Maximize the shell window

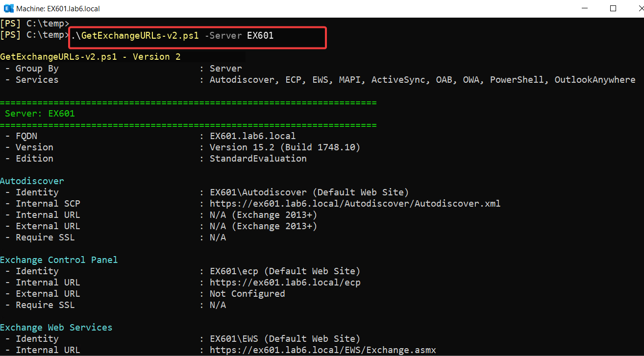tap(613, 8)
